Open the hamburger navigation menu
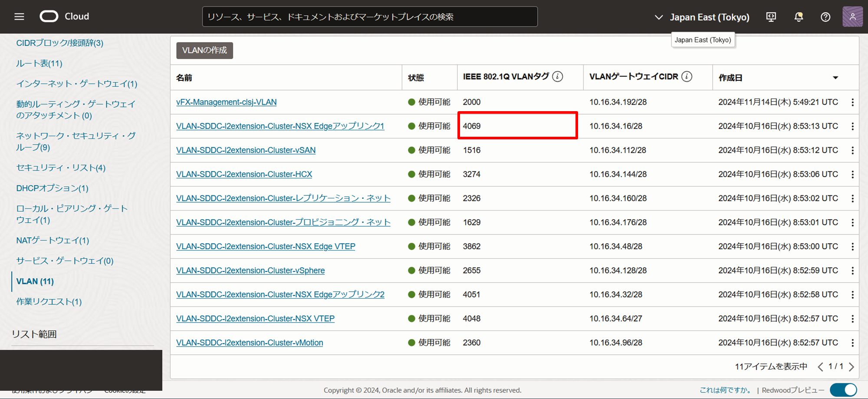868x399 pixels. [x=19, y=16]
